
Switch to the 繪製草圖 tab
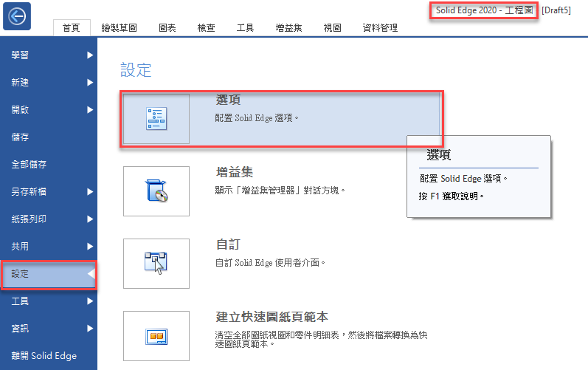pyautogui.click(x=120, y=28)
